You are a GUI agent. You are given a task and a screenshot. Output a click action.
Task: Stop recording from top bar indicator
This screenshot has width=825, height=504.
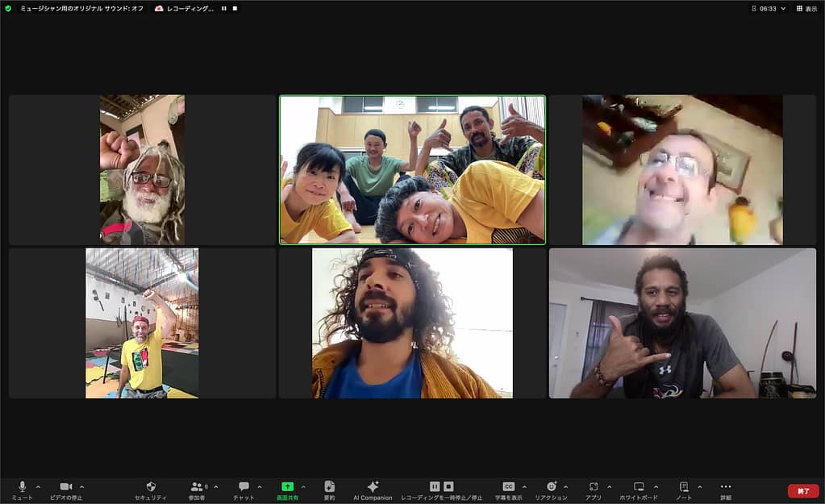235,8
